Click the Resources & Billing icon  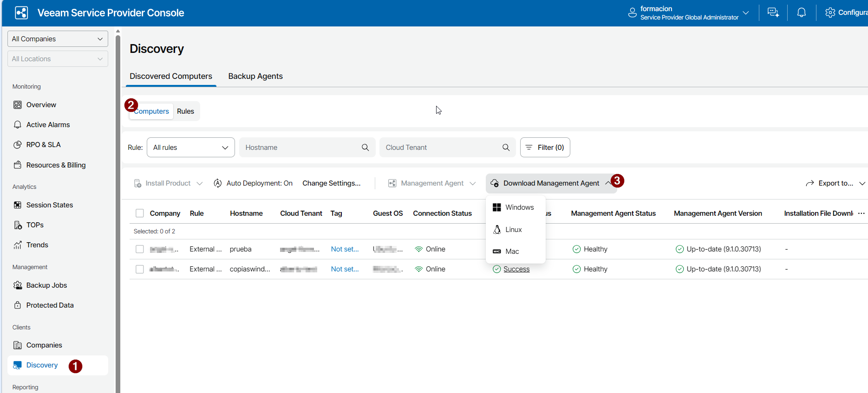pyautogui.click(x=18, y=165)
